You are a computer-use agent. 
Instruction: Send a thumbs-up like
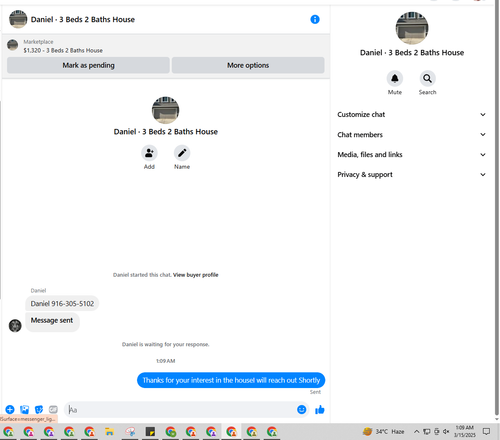(x=320, y=410)
